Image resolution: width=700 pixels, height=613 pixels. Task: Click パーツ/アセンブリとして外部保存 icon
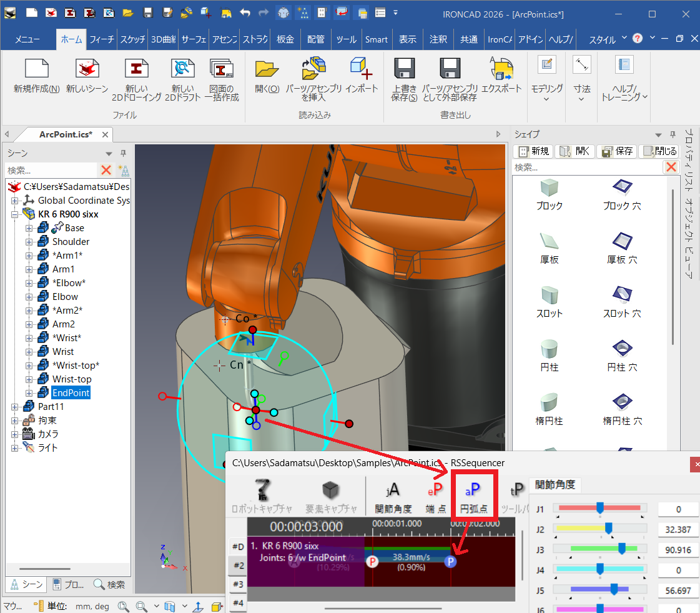point(450,69)
